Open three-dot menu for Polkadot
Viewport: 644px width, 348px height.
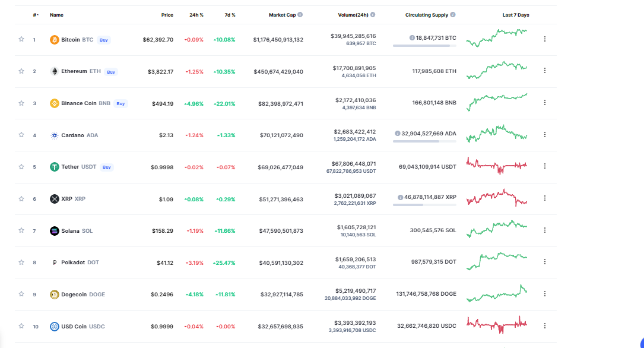pyautogui.click(x=545, y=262)
